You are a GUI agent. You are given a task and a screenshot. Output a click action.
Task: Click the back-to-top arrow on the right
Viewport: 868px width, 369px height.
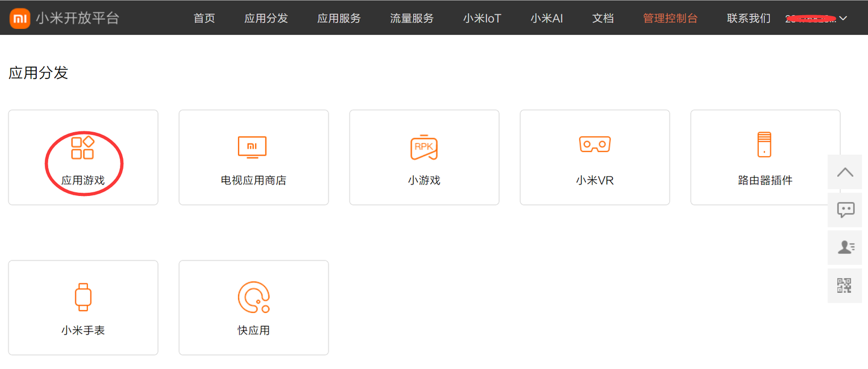[x=844, y=172]
